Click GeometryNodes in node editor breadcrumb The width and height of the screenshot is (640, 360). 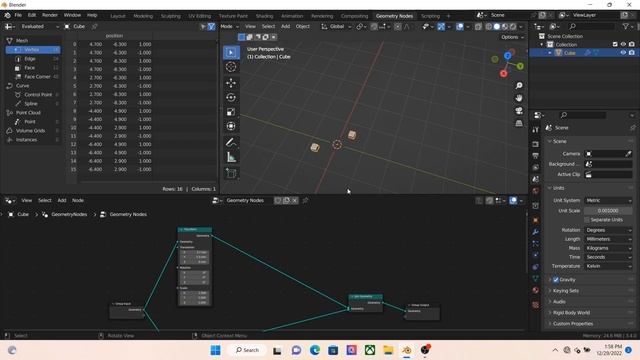tap(69, 214)
